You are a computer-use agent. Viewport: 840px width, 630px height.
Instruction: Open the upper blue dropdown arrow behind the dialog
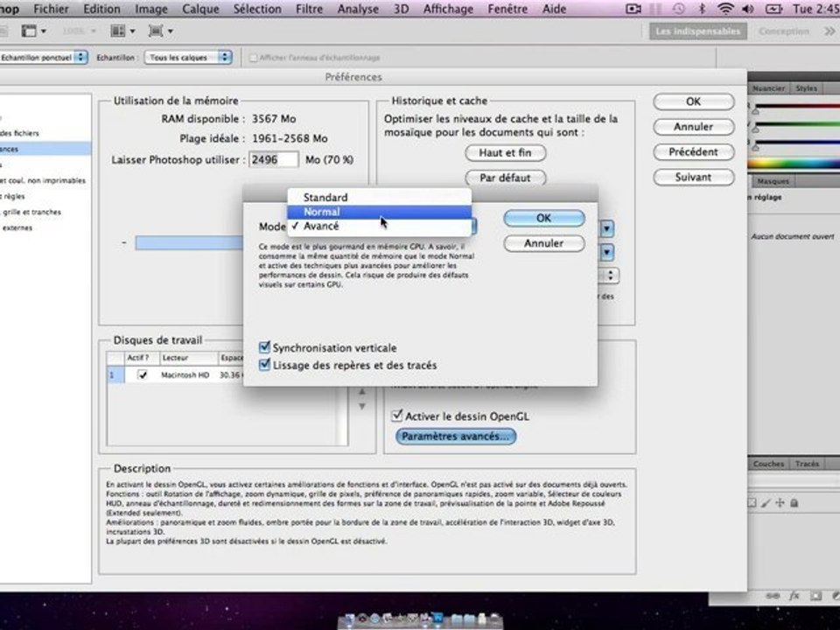606,229
